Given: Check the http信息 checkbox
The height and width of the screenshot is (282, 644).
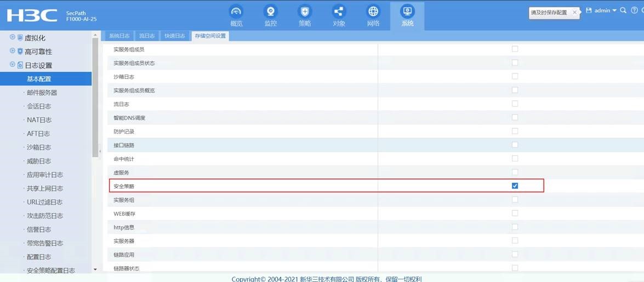Looking at the screenshot, I should [515, 227].
